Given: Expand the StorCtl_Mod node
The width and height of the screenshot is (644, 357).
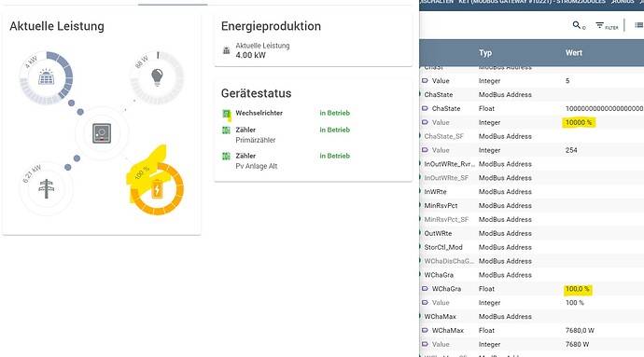Looking at the screenshot, I should click(420, 247).
